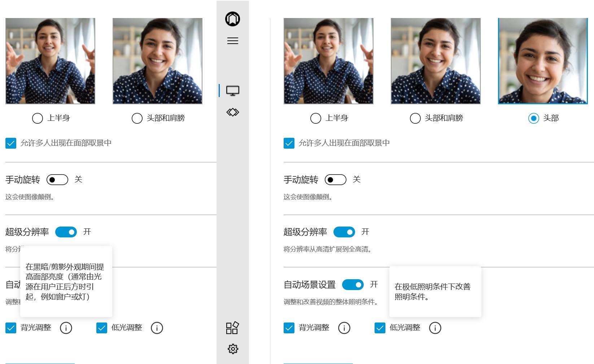This screenshot has height=364, width=594.
Task: Select the 头部 radio button on right
Action: coord(534,118)
